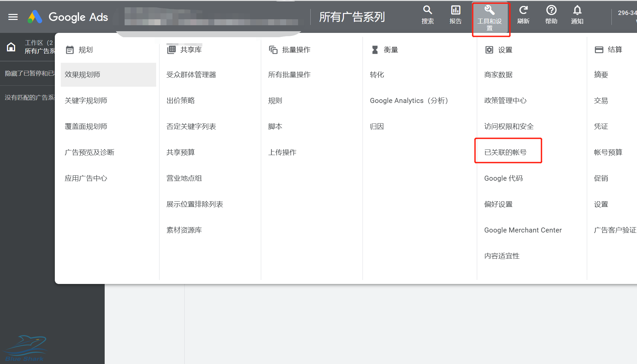This screenshot has width=637, height=364.
Task: Click the 衡量 measurement hourglass icon
Action: 375,50
